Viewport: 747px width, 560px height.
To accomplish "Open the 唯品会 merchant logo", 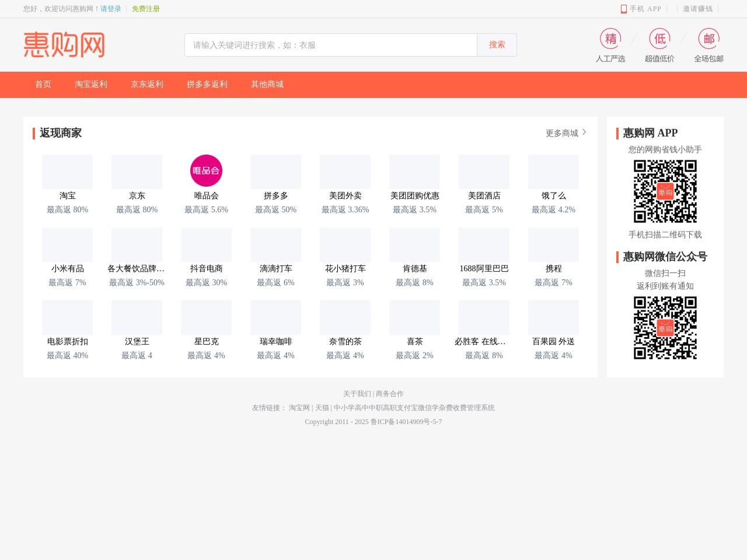I will pyautogui.click(x=206, y=171).
